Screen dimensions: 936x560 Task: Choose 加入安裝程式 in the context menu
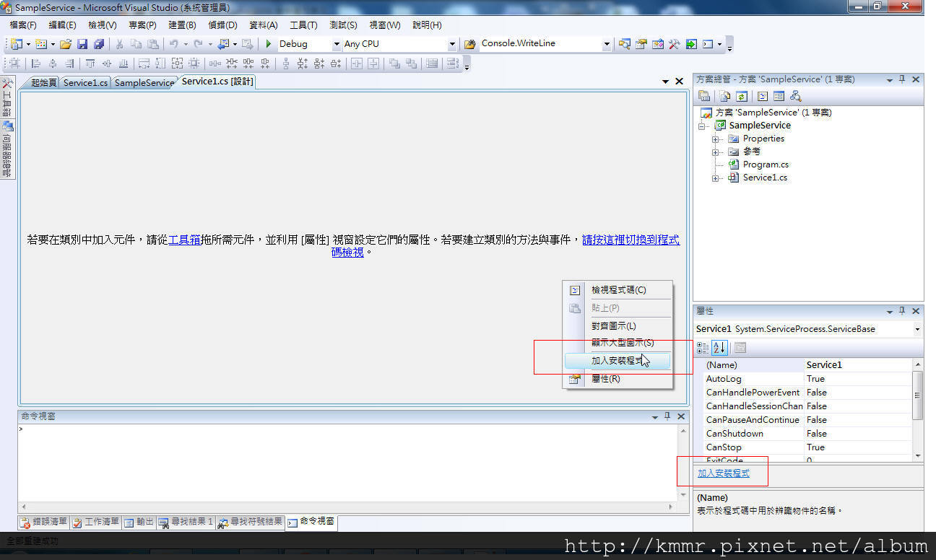pyautogui.click(x=617, y=361)
